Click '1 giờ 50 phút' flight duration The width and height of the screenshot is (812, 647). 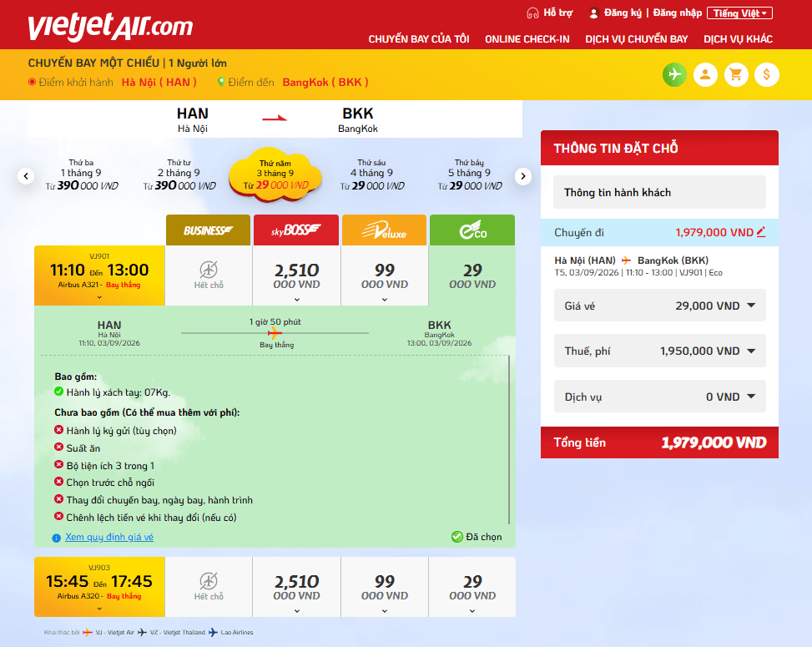coord(275,321)
